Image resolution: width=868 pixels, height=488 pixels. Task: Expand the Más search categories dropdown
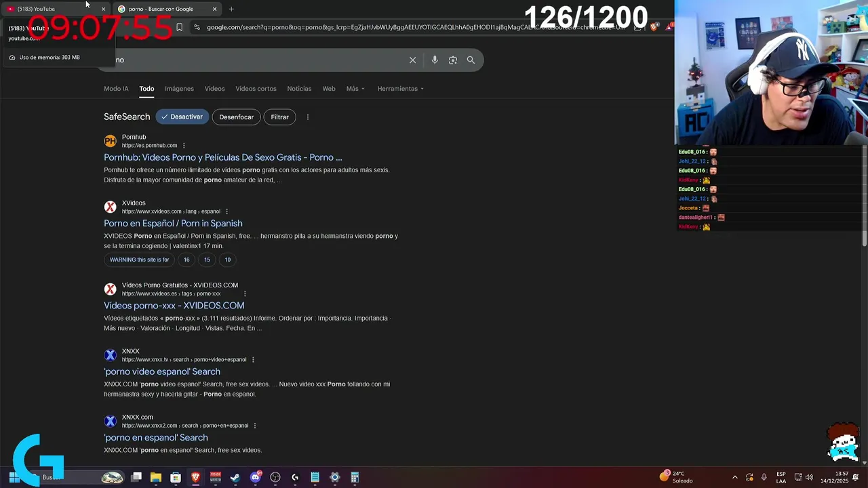pyautogui.click(x=355, y=89)
